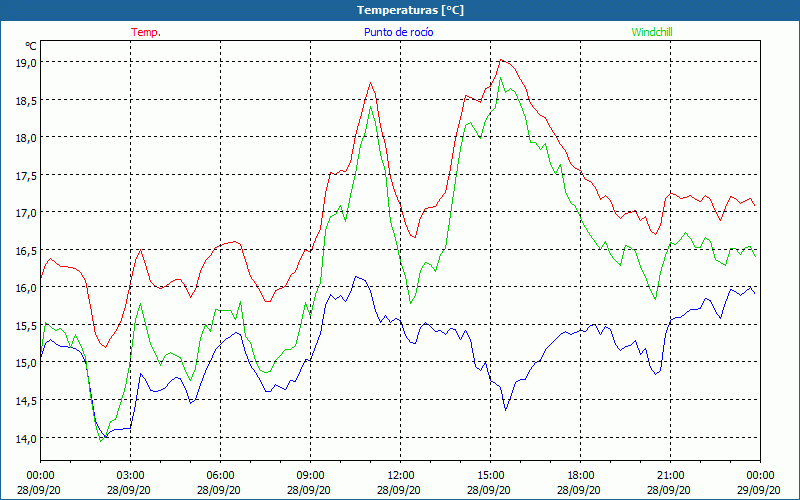The width and height of the screenshot is (800, 500).
Task: Click the 17,0 y-axis value
Action: pyautogui.click(x=27, y=213)
